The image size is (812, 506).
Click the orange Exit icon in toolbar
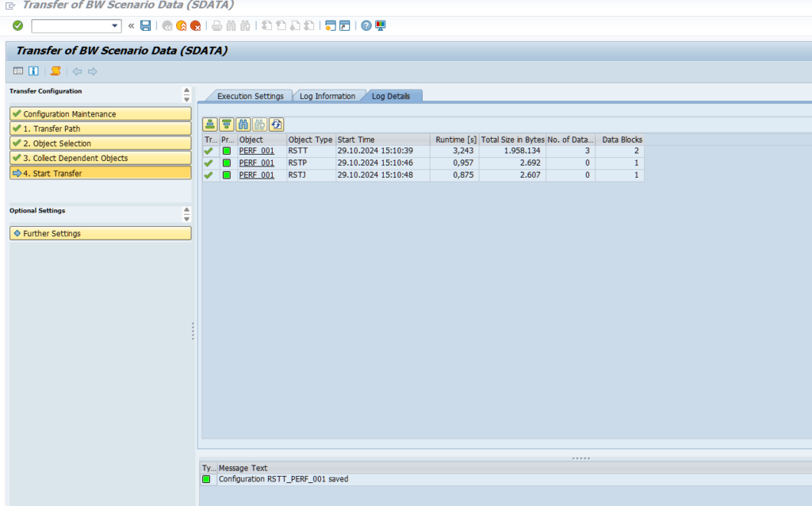point(181,25)
